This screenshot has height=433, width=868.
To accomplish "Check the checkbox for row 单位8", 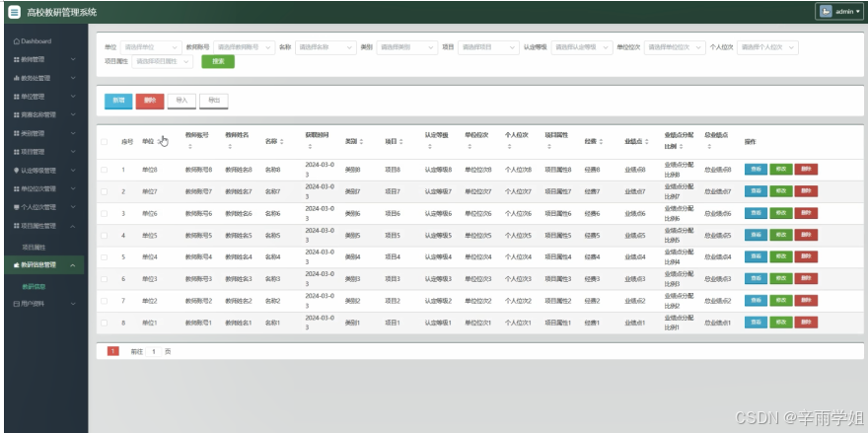I will (x=105, y=170).
